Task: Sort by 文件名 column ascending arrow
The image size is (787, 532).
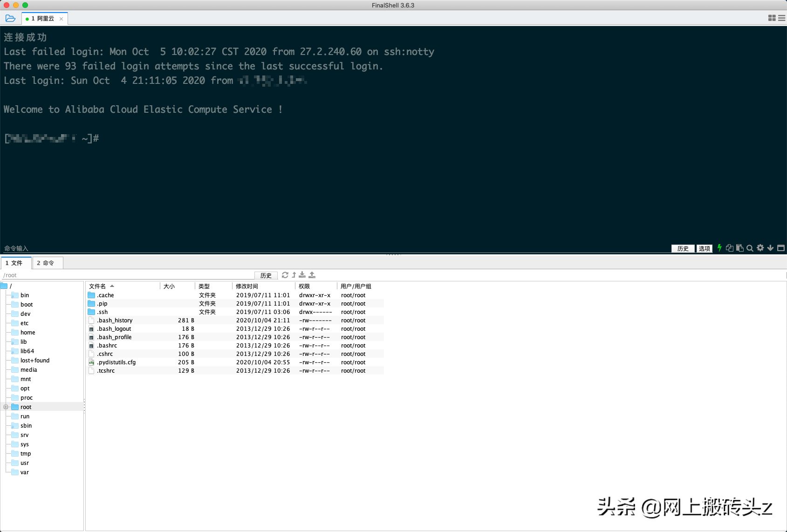Action: (x=112, y=286)
